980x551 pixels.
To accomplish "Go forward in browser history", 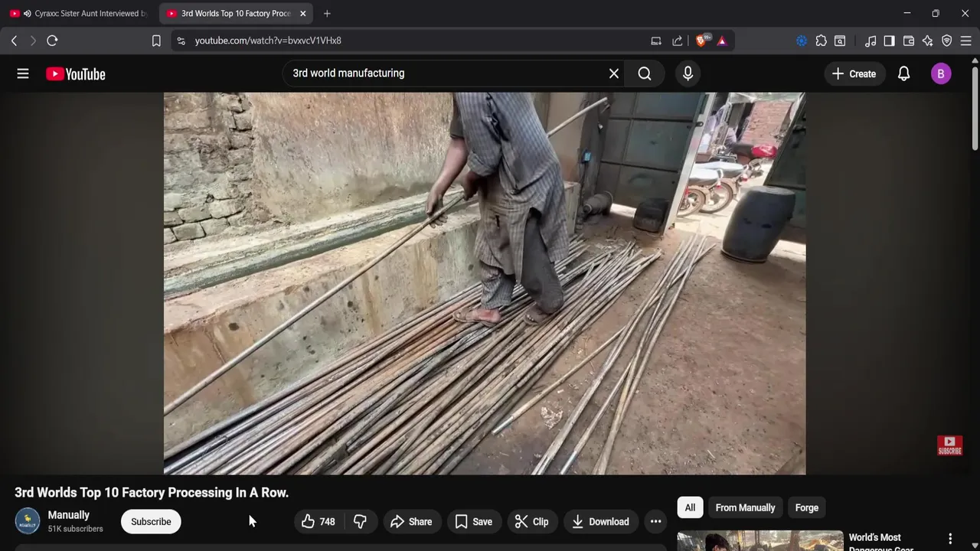I will [x=33, y=41].
